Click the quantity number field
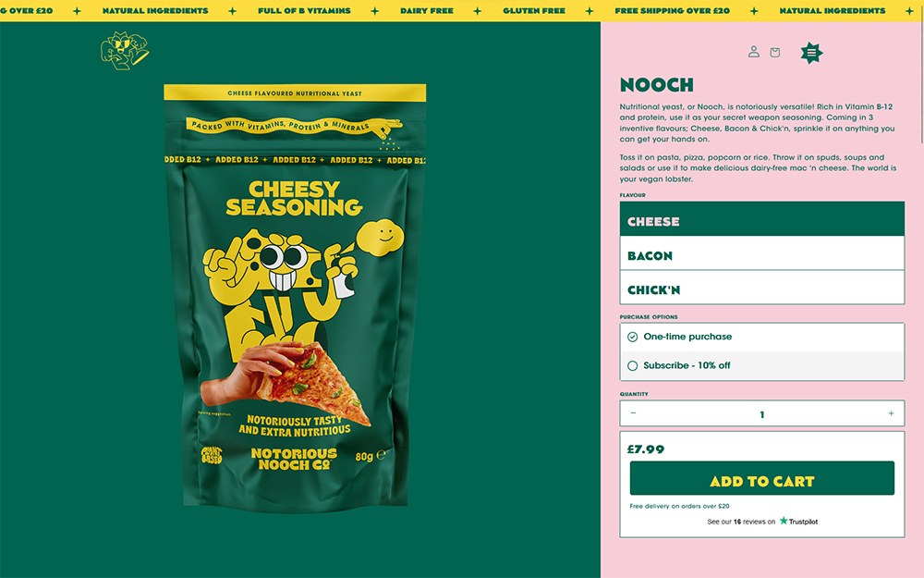The height and width of the screenshot is (578, 924). click(762, 414)
